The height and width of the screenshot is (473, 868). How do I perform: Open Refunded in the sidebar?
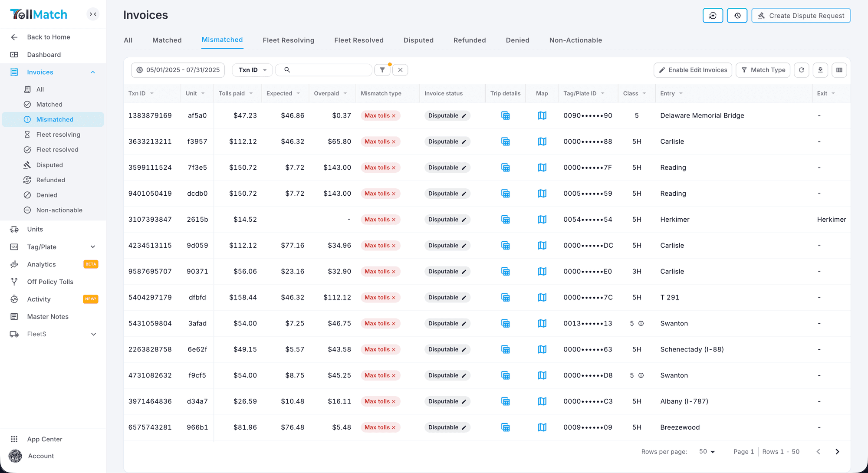pos(51,180)
